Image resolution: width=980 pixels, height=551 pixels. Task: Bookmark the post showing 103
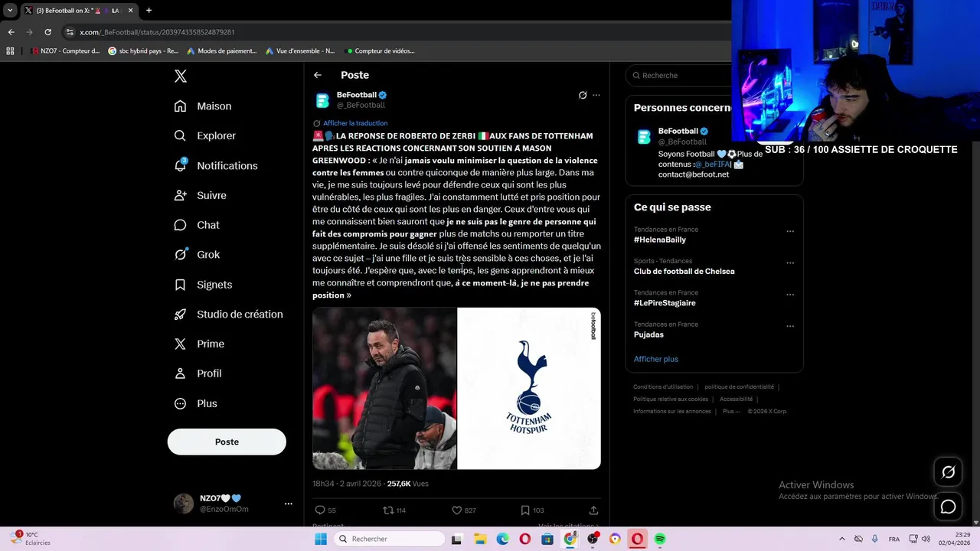click(525, 510)
